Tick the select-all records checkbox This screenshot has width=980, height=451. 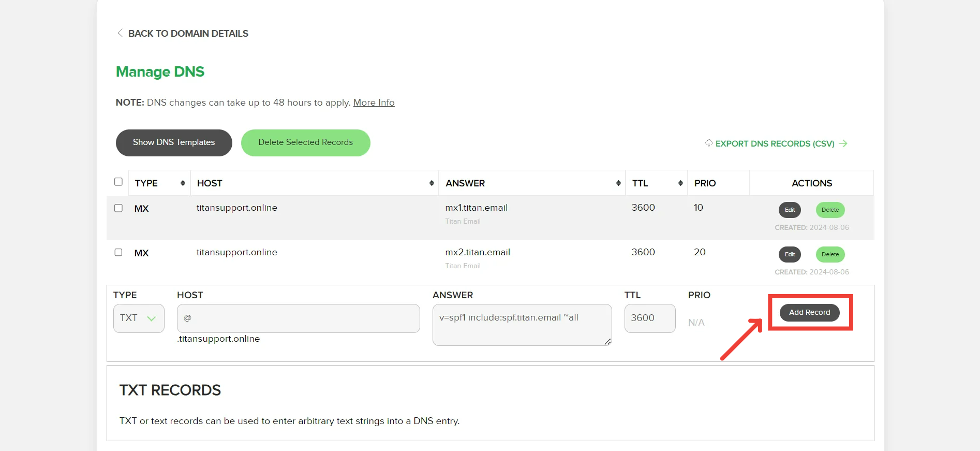click(118, 182)
